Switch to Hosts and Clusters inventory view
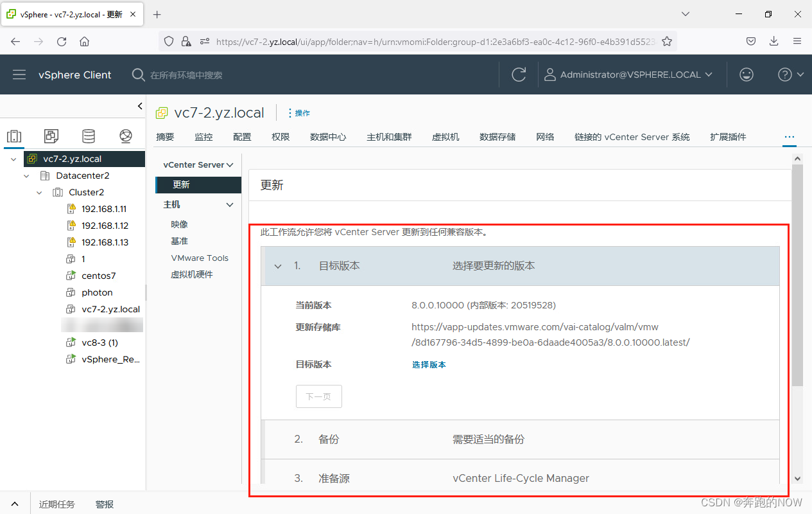812x514 pixels. 14,136
